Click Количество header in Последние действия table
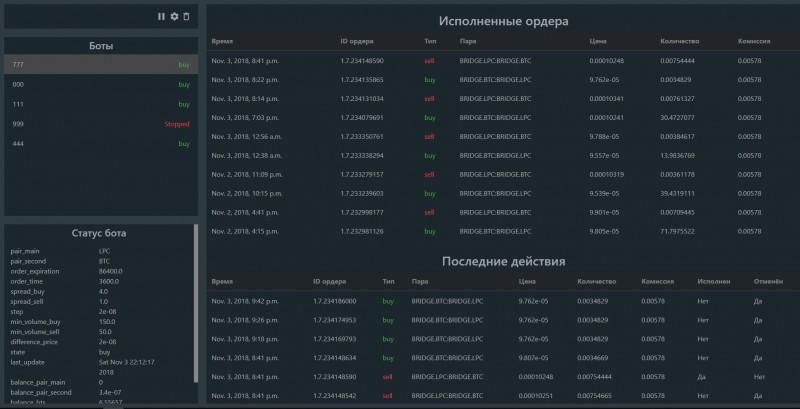Image resolution: width=800 pixels, height=409 pixels. coord(596,282)
